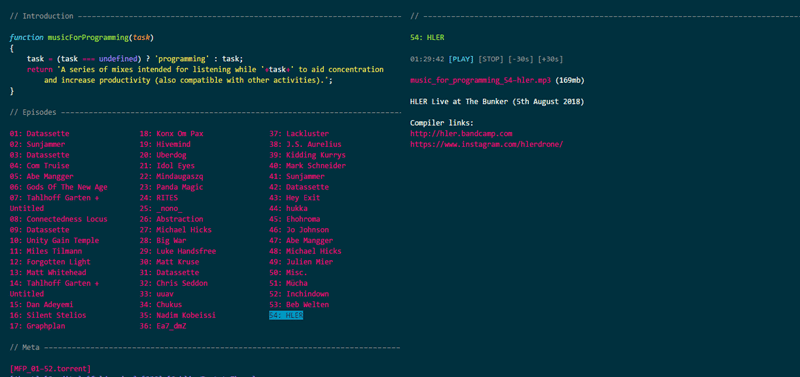Open episode 28: Big War
Viewport: 800px width, 377px height.
pos(163,241)
